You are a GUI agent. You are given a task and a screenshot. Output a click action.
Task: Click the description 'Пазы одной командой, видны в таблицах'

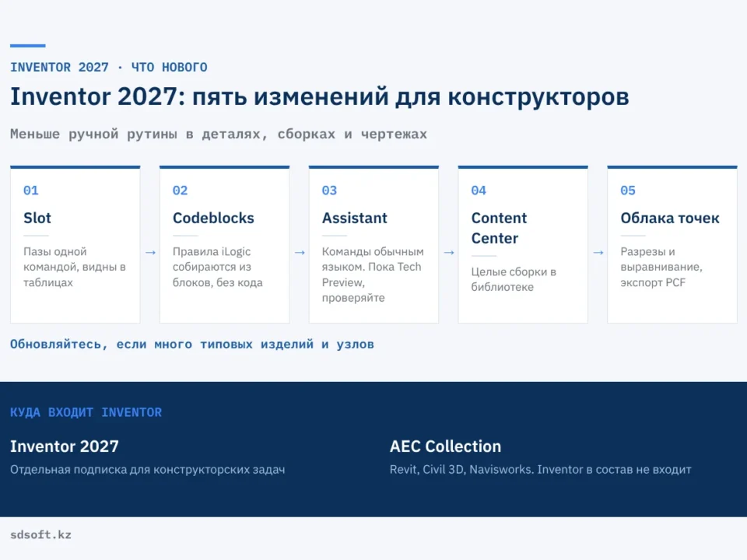(75, 267)
